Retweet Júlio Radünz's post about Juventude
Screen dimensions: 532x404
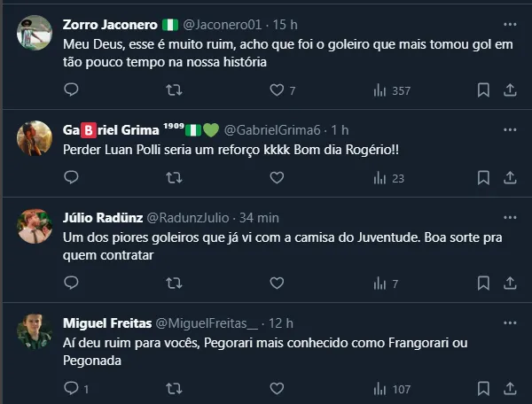click(x=175, y=284)
